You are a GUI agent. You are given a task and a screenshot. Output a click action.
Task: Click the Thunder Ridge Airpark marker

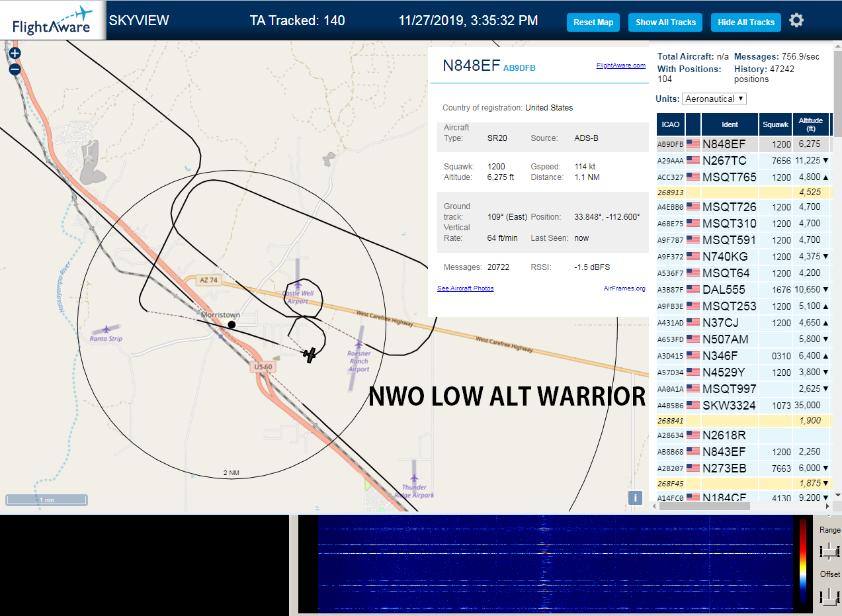point(414,478)
